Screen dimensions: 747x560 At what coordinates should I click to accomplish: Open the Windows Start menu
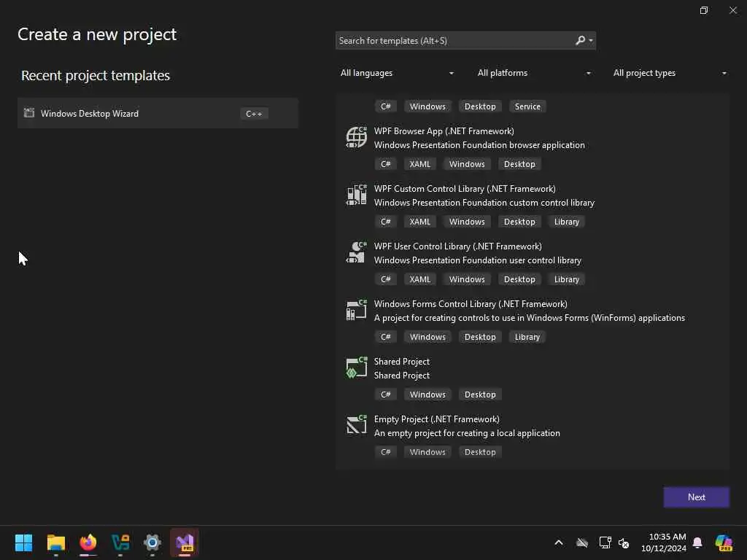(23, 542)
